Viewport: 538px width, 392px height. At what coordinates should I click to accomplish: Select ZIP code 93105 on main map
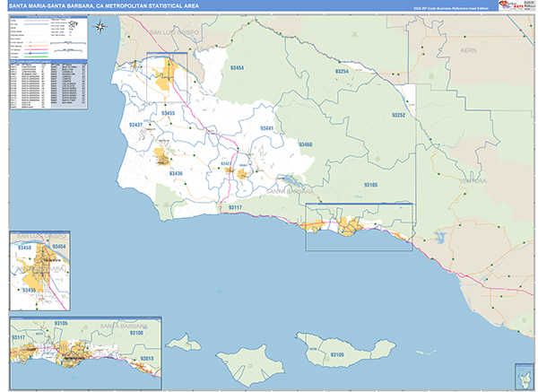point(371,184)
